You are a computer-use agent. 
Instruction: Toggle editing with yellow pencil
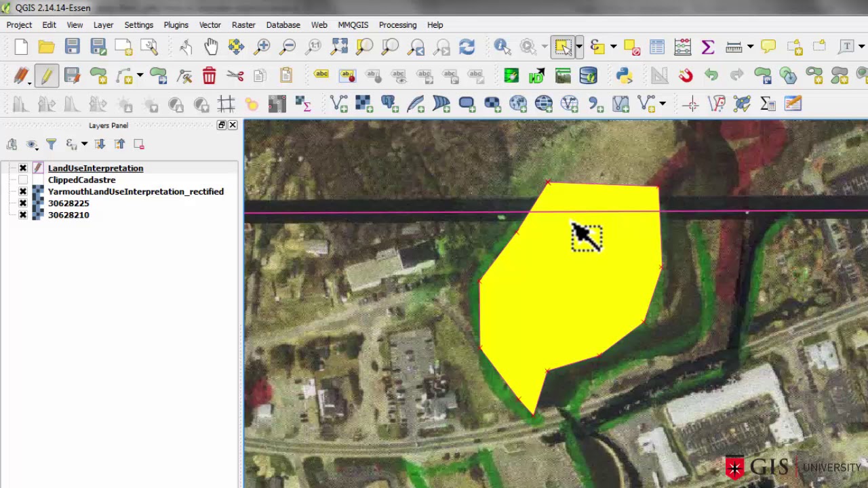pyautogui.click(x=46, y=75)
